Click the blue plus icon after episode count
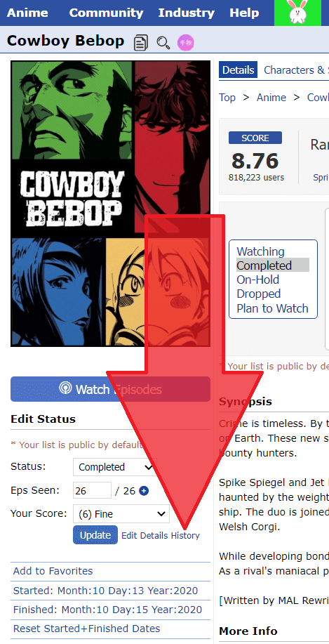The height and width of the screenshot is (644, 329). [144, 491]
